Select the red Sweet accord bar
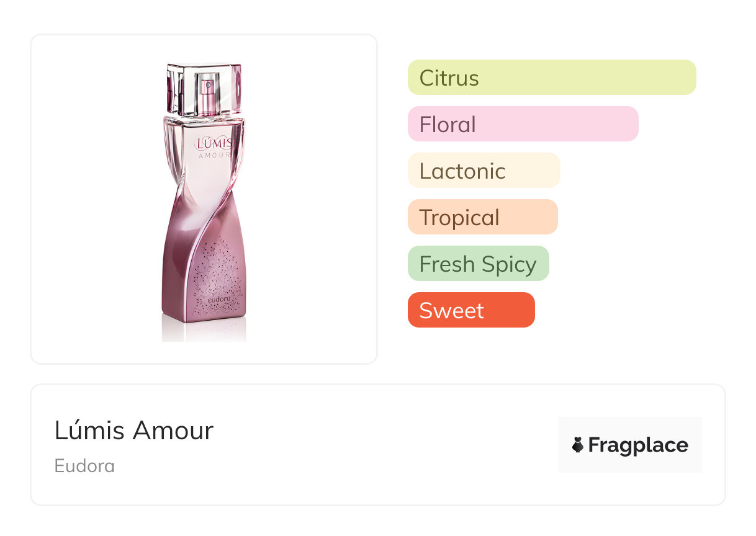Screen dimensions: 756x536 pos(470,310)
